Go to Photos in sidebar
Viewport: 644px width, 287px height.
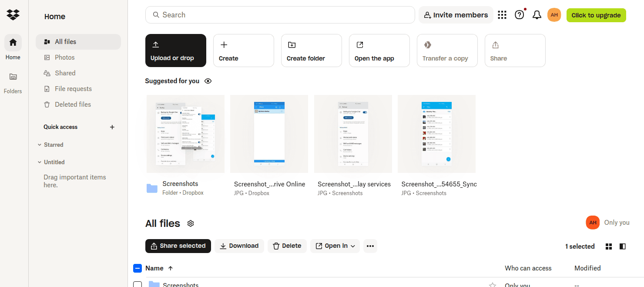[78, 57]
